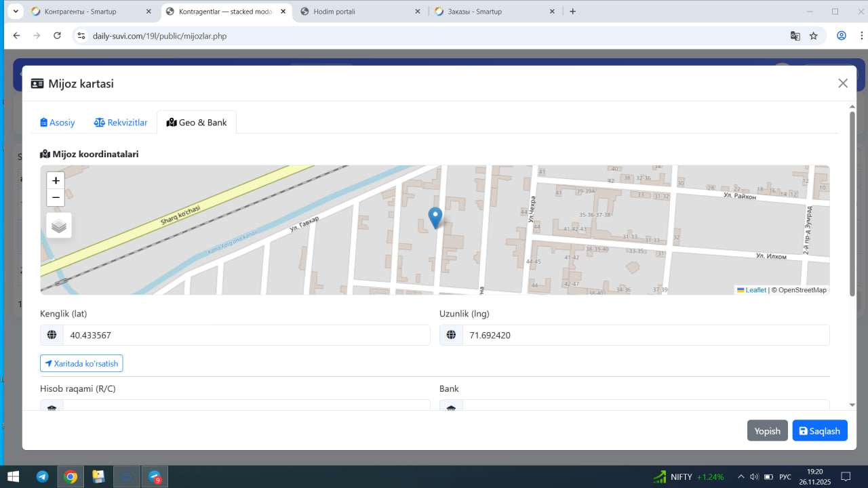This screenshot has width=868, height=488.
Task: Click the Yopish button
Action: pos(768,431)
